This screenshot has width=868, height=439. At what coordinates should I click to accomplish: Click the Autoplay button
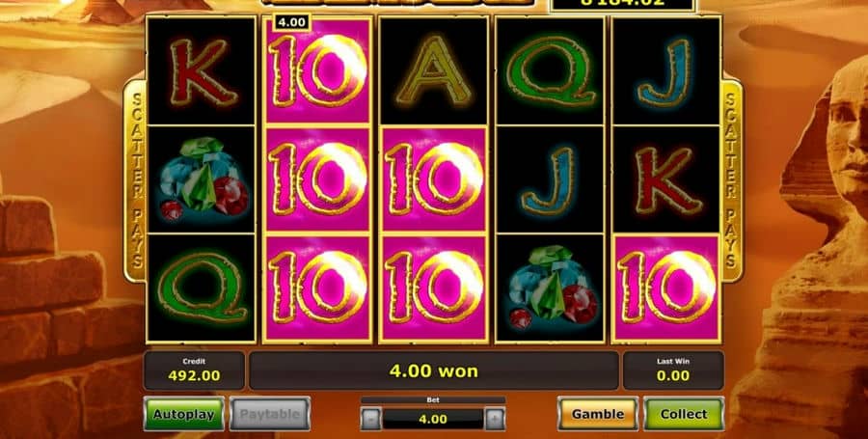[184, 414]
